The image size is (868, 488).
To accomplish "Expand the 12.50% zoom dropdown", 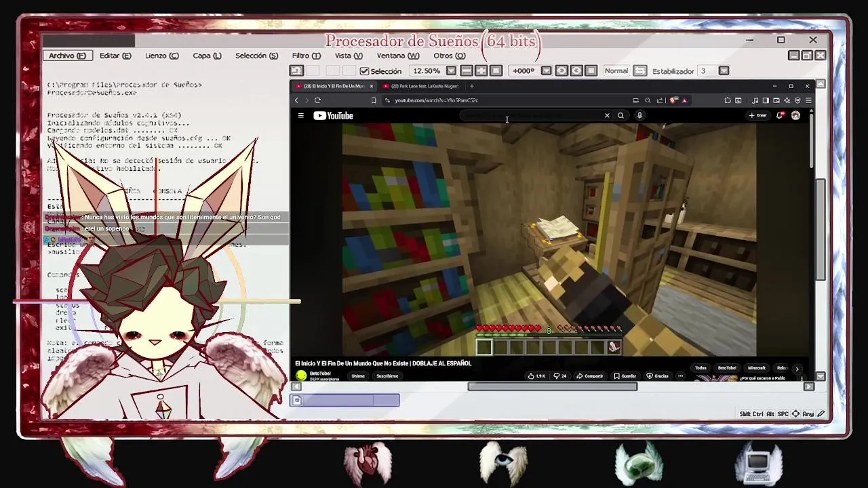I will [x=452, y=70].
